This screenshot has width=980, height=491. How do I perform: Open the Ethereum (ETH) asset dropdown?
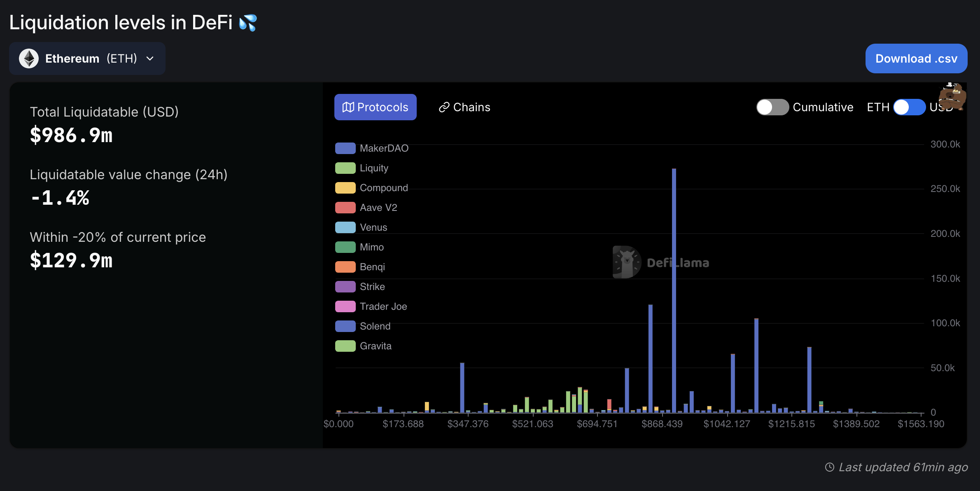pyautogui.click(x=87, y=58)
